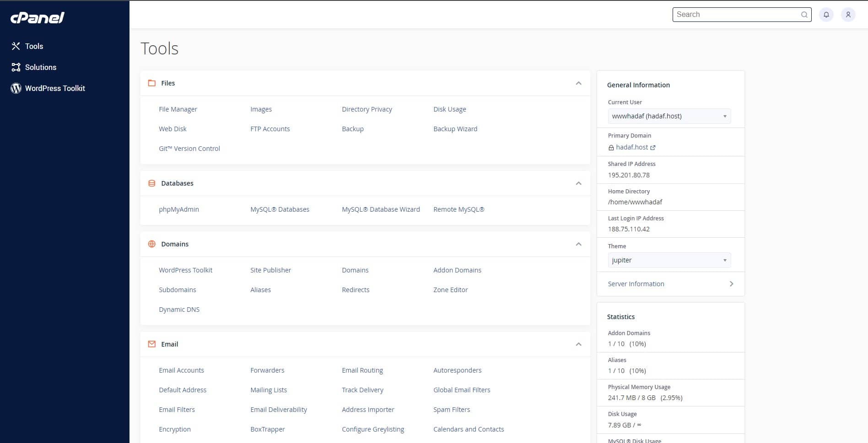Viewport: 868px width, 443px height.
Task: Collapse the Databases section
Action: coord(578,183)
